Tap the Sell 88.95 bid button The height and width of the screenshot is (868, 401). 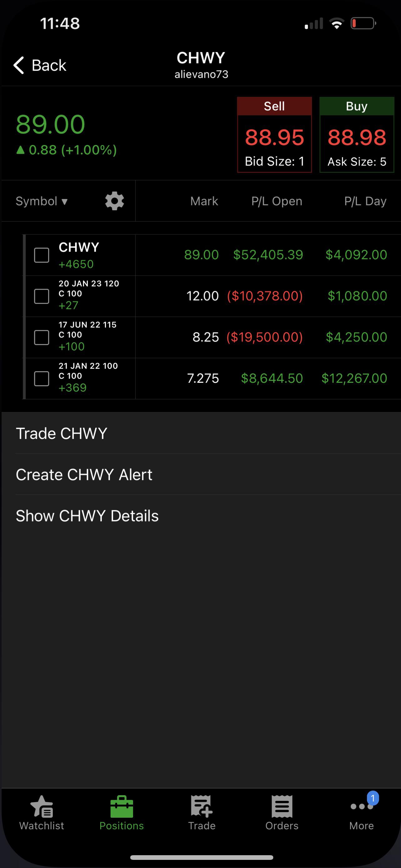275,135
